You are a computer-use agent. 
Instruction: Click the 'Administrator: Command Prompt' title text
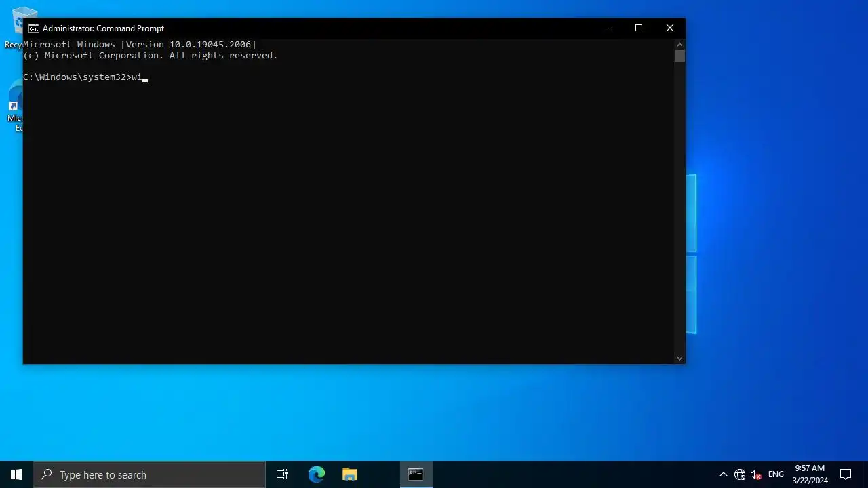tap(103, 28)
